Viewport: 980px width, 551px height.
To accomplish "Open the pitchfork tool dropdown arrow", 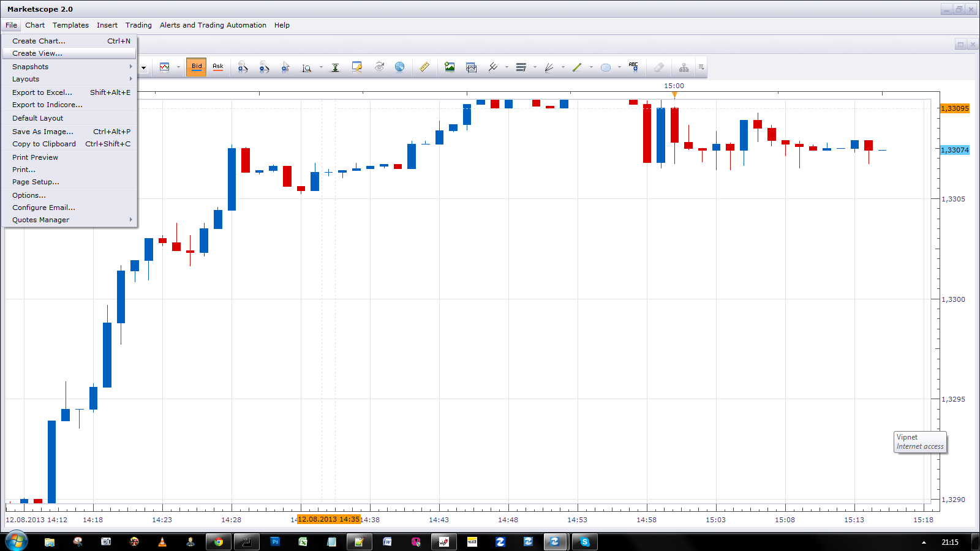I will (x=507, y=67).
